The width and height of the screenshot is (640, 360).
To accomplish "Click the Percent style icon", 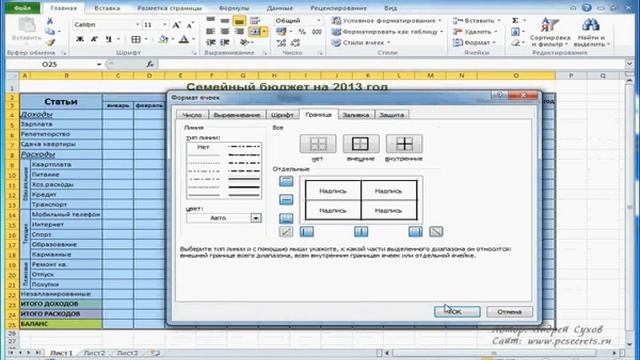I will pos(302,31).
